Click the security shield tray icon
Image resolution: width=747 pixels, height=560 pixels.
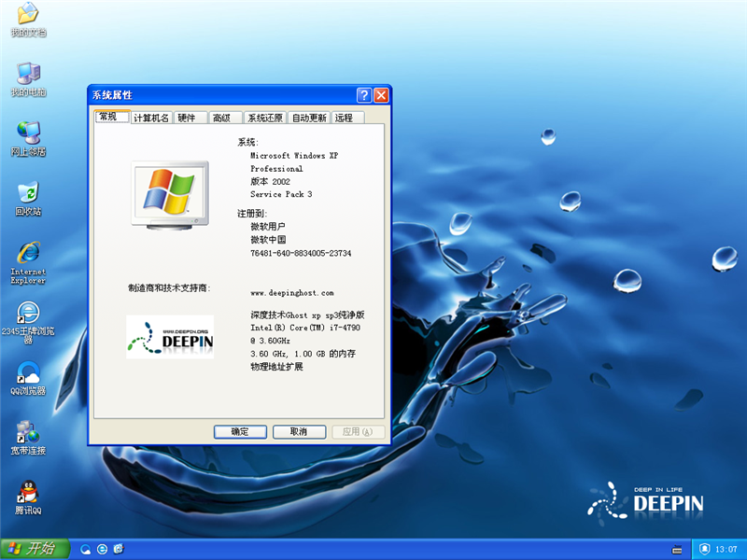(x=705, y=549)
